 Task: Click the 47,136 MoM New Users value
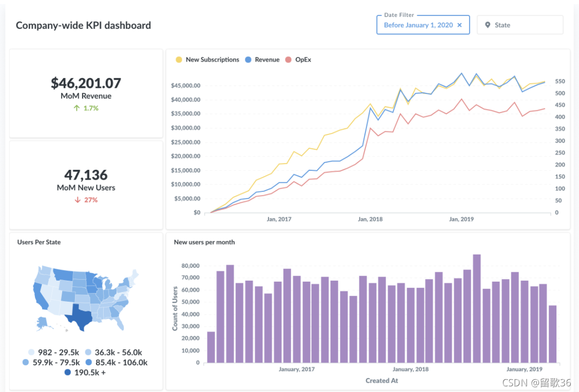coord(86,174)
